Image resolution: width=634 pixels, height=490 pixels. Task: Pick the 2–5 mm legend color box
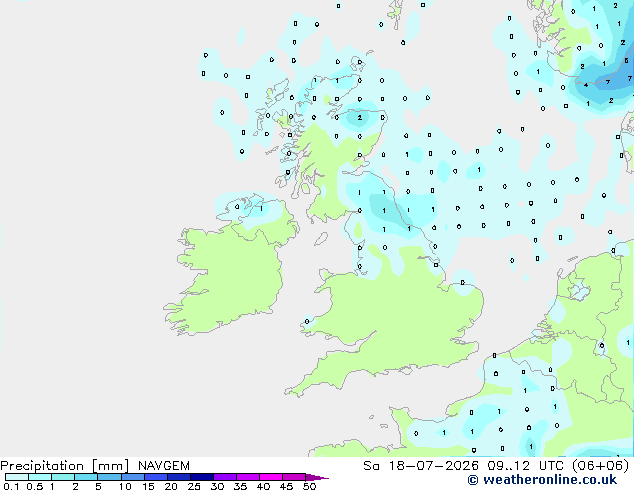(86, 477)
